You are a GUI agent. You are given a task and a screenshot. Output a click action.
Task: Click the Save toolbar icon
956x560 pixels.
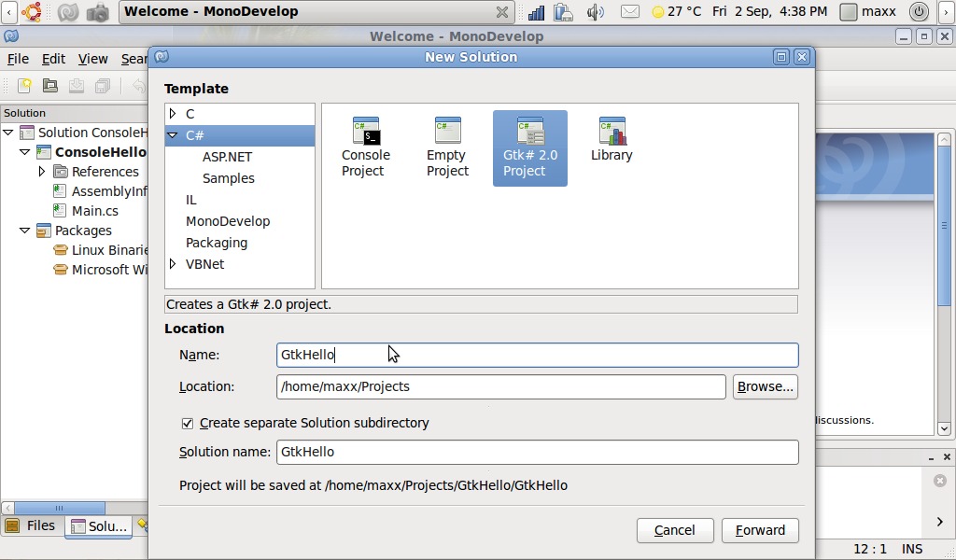[77, 86]
